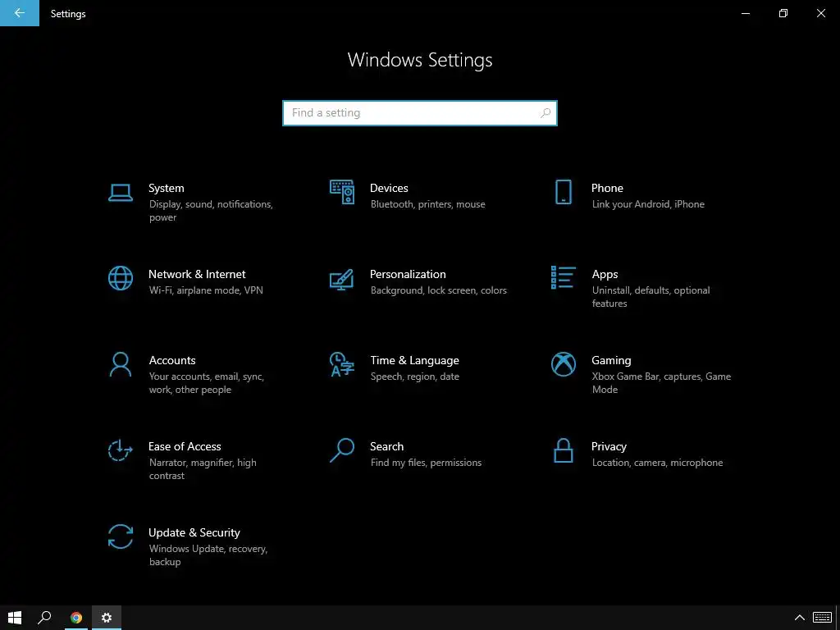Click 'Find my files, permissions' description
Image resolution: width=840 pixels, height=630 pixels.
pyautogui.click(x=426, y=463)
